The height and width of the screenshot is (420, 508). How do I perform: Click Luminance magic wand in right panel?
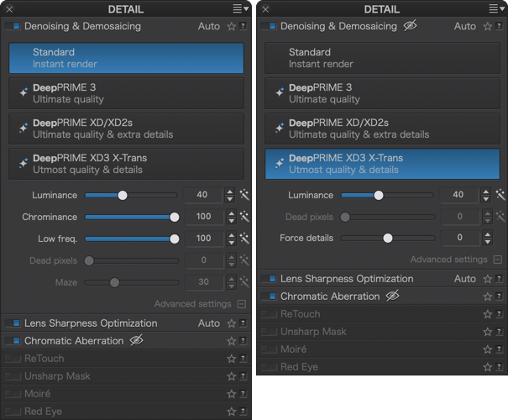(500, 195)
